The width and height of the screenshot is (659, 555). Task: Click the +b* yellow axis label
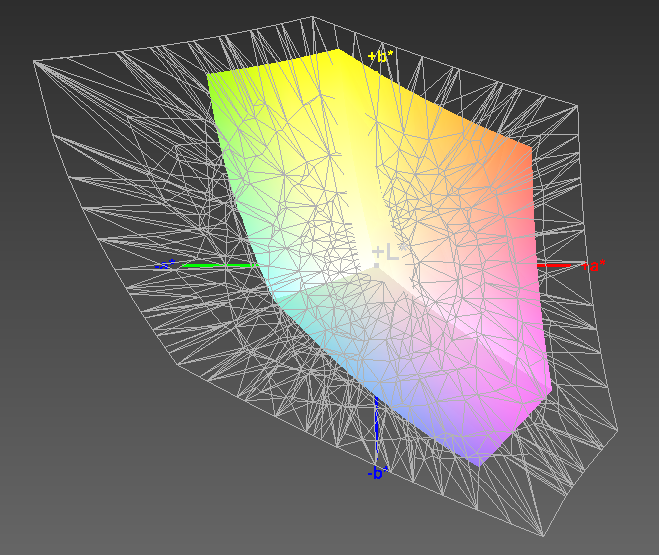381,56
